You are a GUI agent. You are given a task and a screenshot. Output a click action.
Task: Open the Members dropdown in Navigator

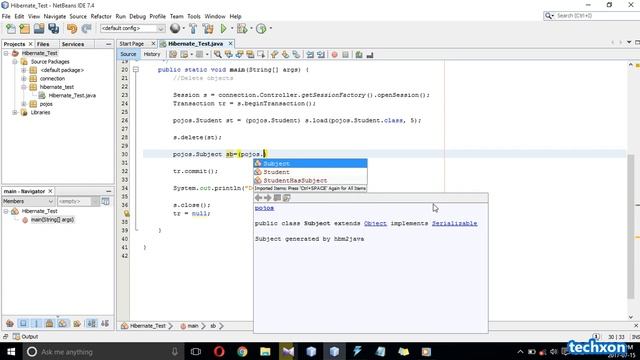[x=28, y=201]
